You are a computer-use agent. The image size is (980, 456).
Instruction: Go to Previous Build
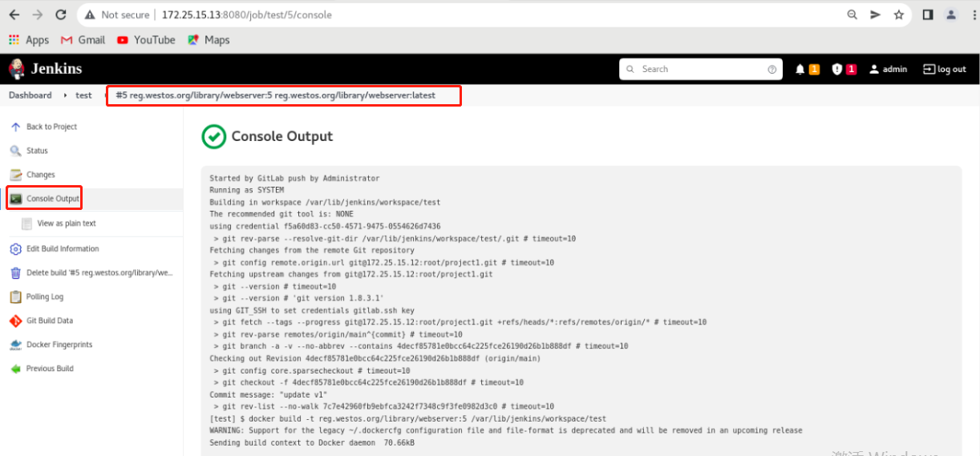tap(50, 369)
